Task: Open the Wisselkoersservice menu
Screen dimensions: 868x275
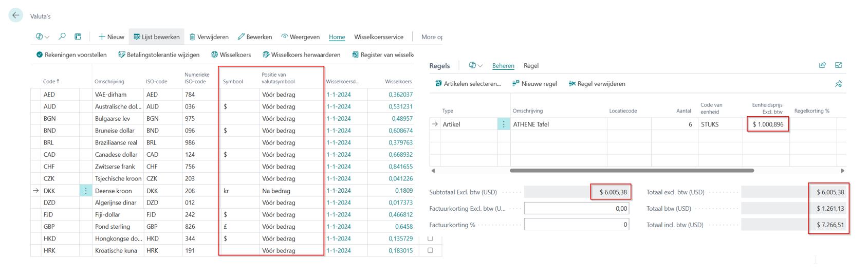Action: (379, 36)
